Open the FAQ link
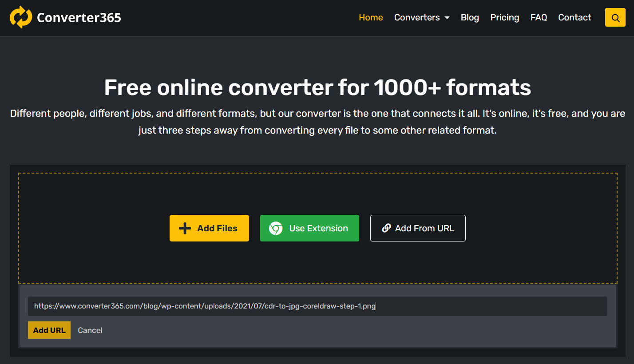Viewport: 634px width, 364px height. (x=539, y=17)
